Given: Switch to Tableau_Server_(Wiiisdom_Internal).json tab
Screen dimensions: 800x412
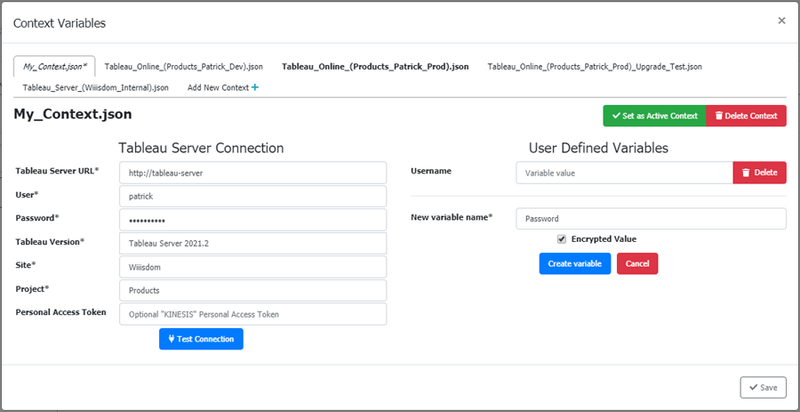Looking at the screenshot, I should coord(95,88).
